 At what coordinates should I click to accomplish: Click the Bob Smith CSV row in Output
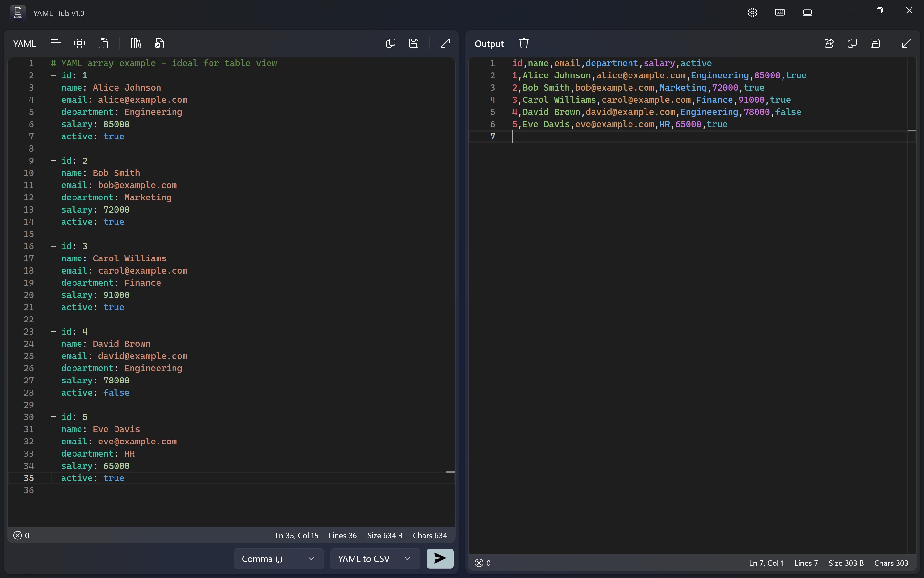click(x=638, y=88)
